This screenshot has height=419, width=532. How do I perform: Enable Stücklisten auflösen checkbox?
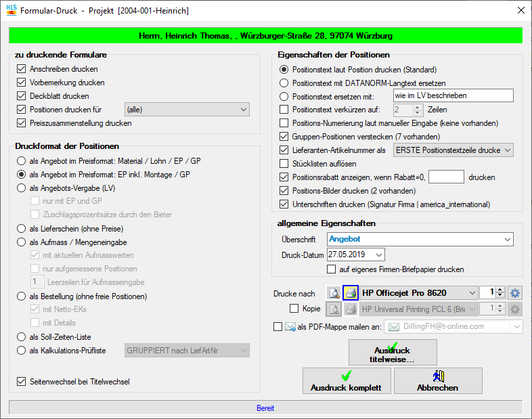(284, 163)
